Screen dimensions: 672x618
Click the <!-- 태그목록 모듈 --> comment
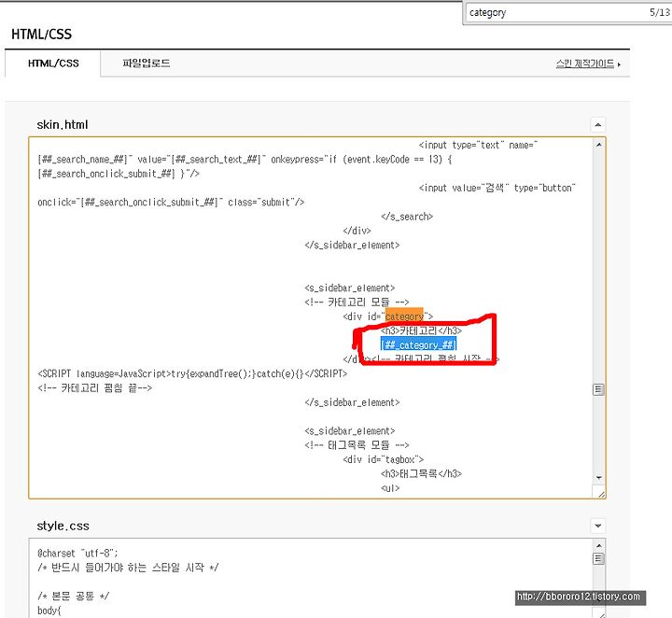[x=357, y=445]
